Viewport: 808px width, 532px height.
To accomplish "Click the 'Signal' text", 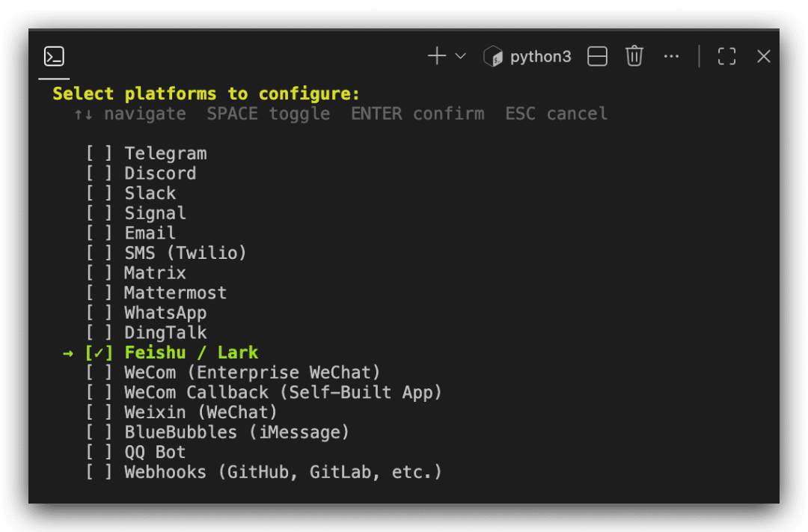I will point(155,213).
